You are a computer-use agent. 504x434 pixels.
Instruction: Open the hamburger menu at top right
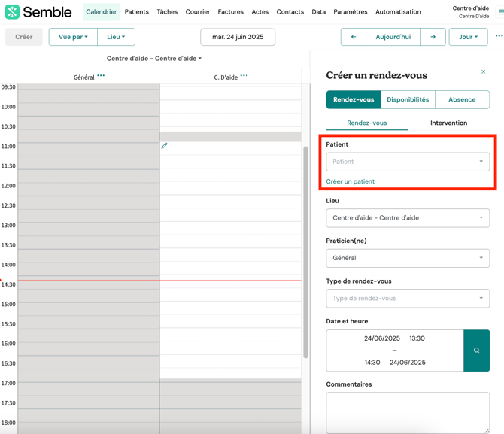(x=500, y=12)
